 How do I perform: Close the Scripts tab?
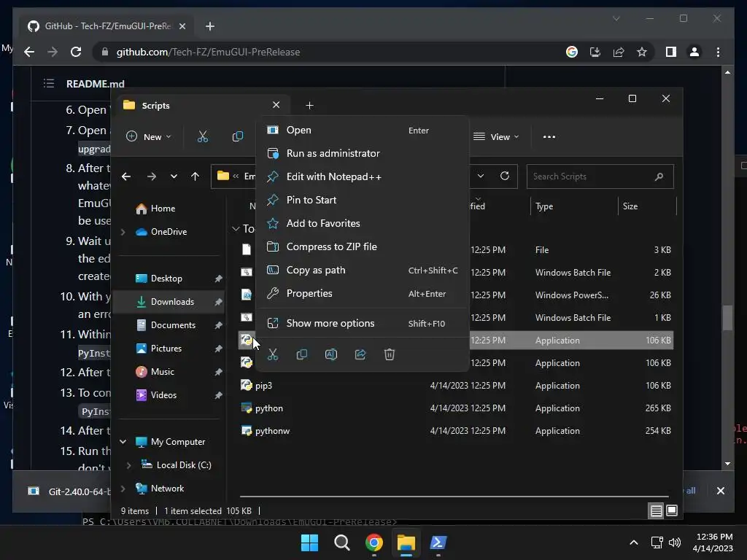(x=276, y=105)
